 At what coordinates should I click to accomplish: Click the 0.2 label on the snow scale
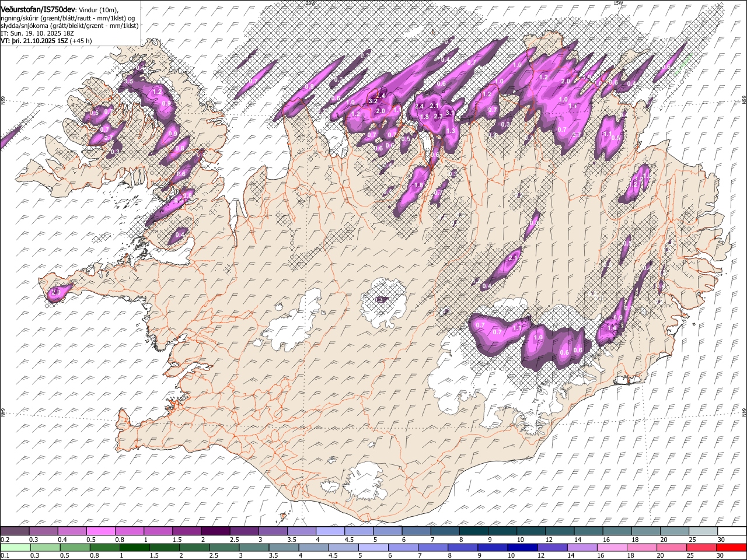tap(5, 539)
